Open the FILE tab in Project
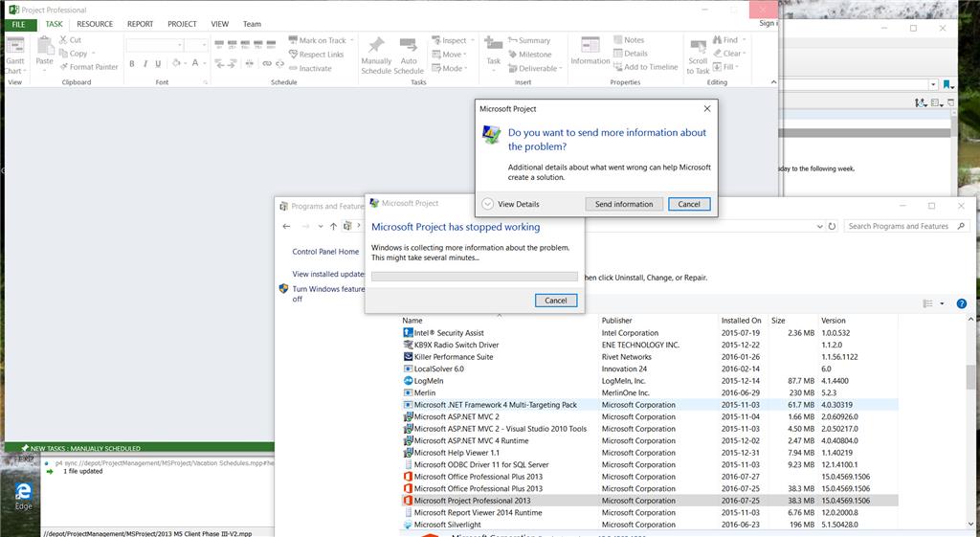 (x=19, y=24)
